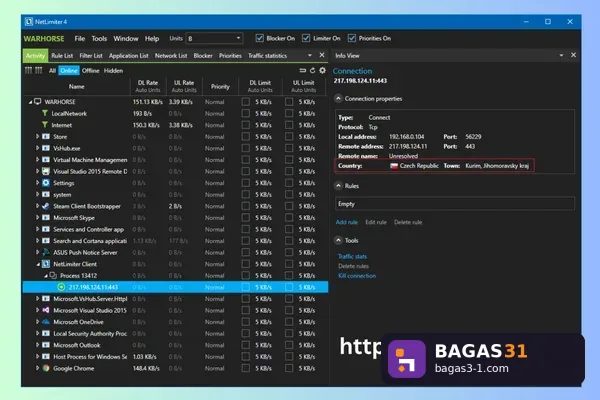Viewport: 600px width, 400px height.
Task: Enable DL Limit checkbox for Microsoft Skype
Action: tap(246, 217)
